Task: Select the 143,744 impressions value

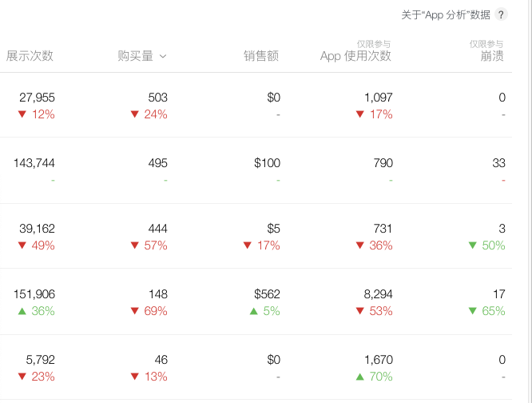Action: 34,163
